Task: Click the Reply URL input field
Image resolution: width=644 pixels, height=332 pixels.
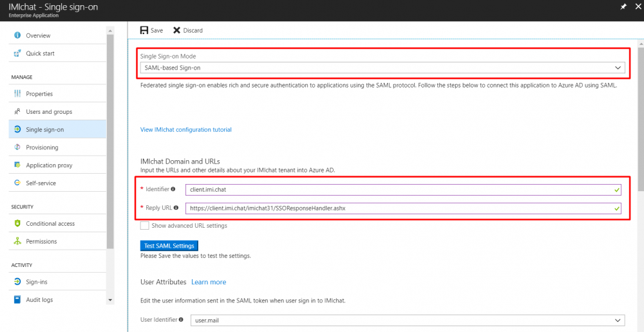Action: point(403,208)
